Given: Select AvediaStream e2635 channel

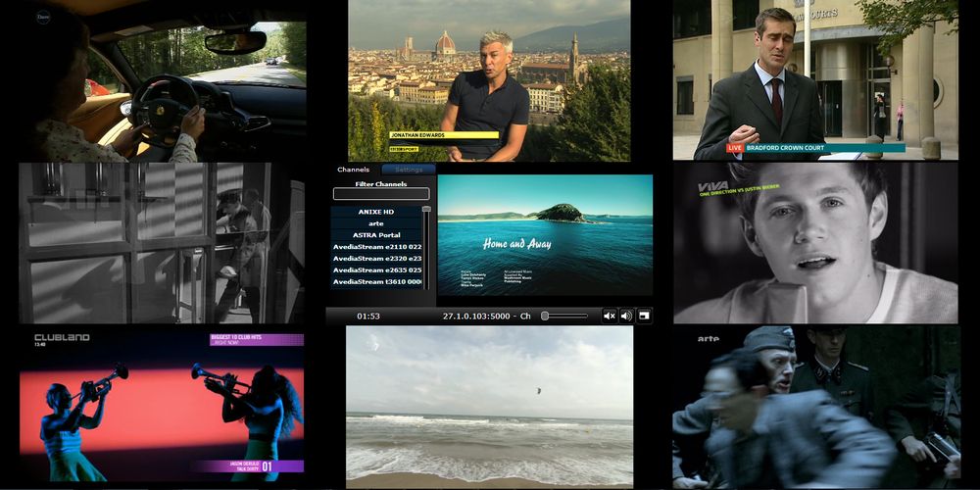Looking at the screenshot, I should [x=376, y=270].
